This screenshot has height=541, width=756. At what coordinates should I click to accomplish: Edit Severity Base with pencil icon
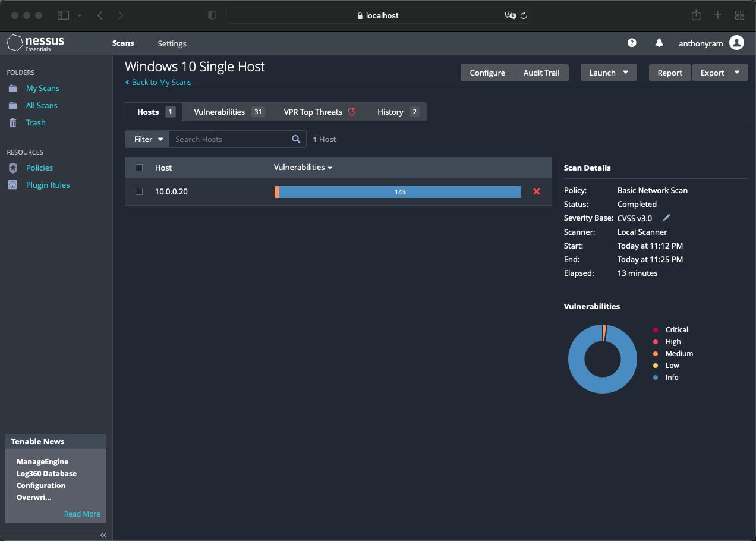click(x=666, y=218)
